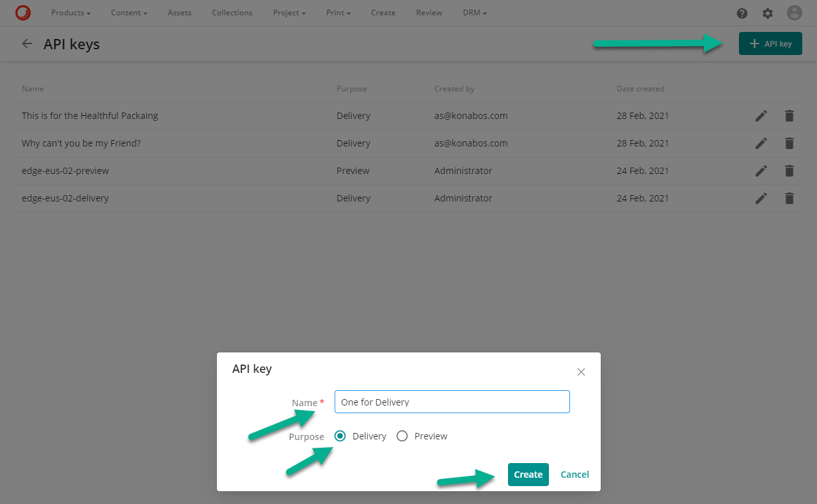The image size is (817, 504).
Task: Open the user profile avatar
Action: pyautogui.click(x=794, y=13)
